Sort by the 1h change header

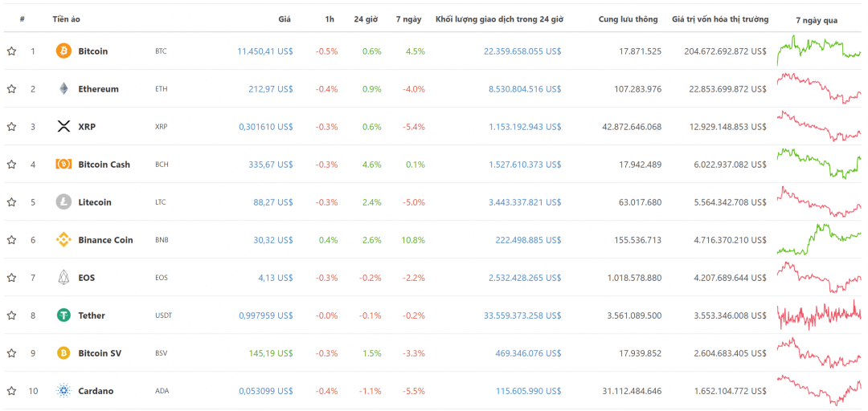point(330,19)
